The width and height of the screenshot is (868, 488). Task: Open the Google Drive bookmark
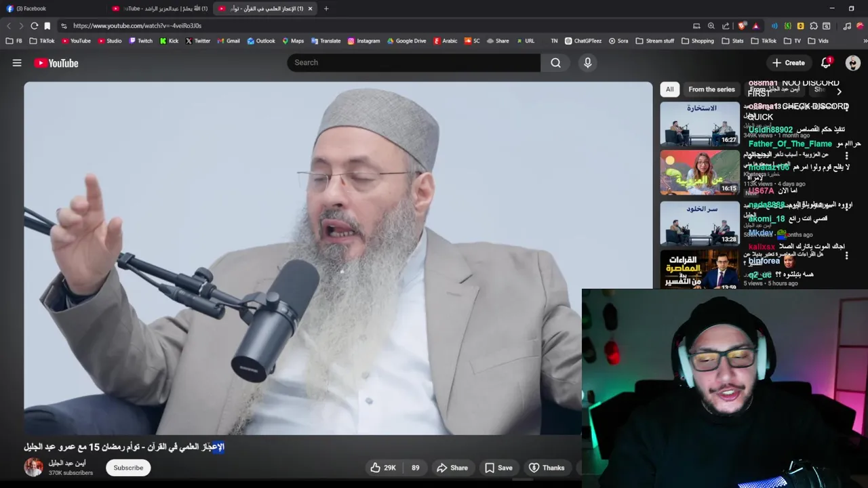click(406, 41)
